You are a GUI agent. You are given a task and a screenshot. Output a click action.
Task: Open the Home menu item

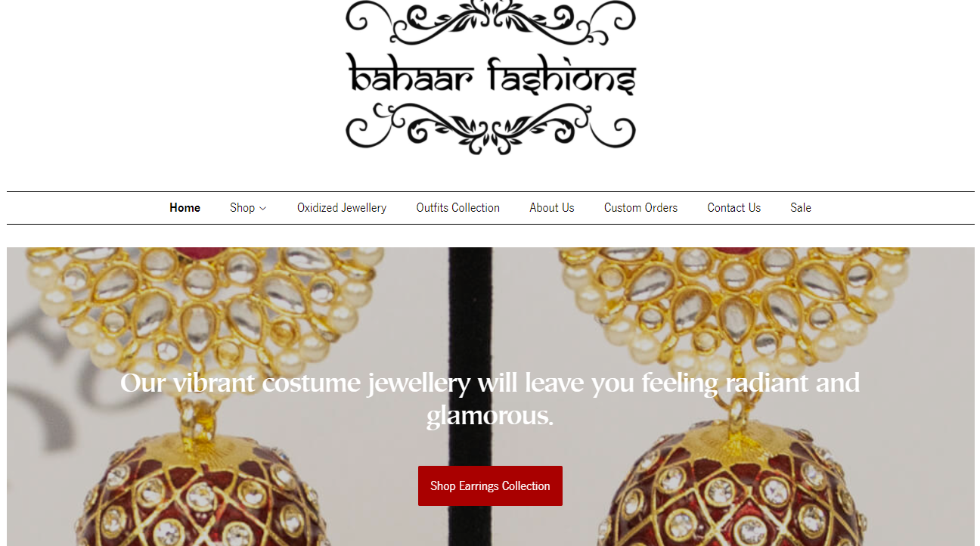[185, 208]
